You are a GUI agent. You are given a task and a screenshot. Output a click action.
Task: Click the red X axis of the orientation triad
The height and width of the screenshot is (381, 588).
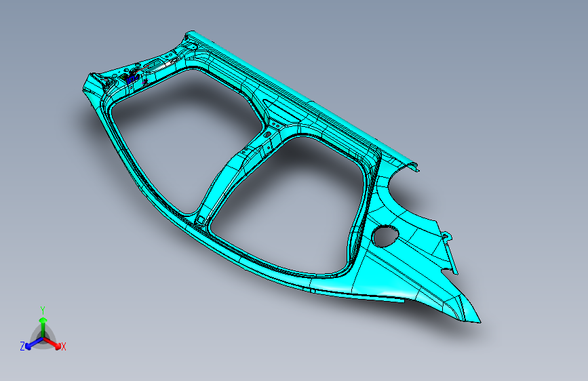pyautogui.click(x=52, y=344)
